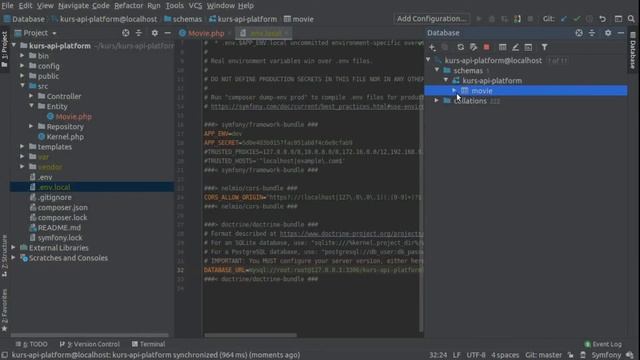
Task: Open the query console icon
Action: [528, 47]
